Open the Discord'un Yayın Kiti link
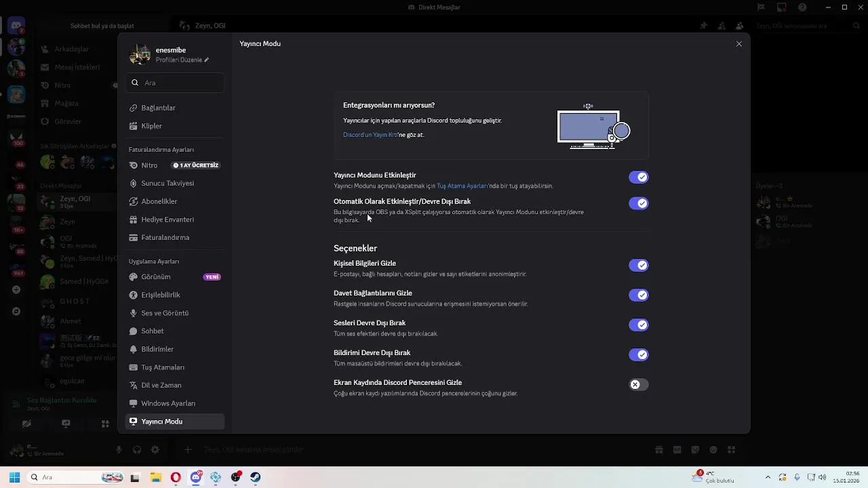Viewport: 868px width, 488px height. 370,135
